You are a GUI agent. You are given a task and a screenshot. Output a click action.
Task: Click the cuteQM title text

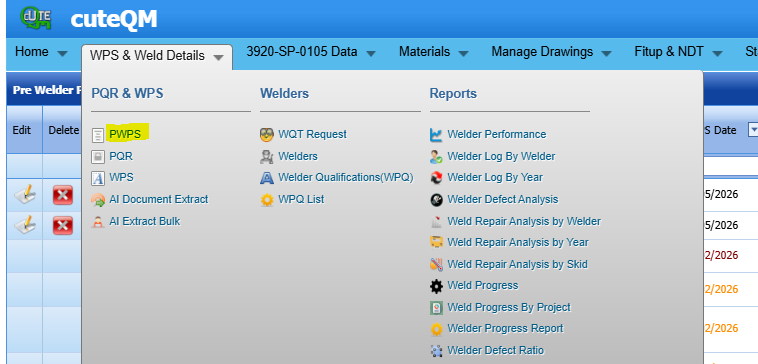pos(114,19)
